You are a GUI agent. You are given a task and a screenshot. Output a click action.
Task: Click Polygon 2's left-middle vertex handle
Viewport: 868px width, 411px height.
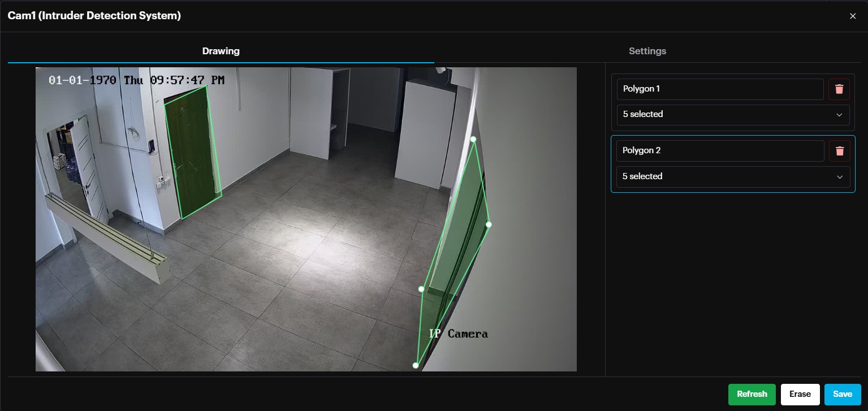pyautogui.click(x=421, y=289)
